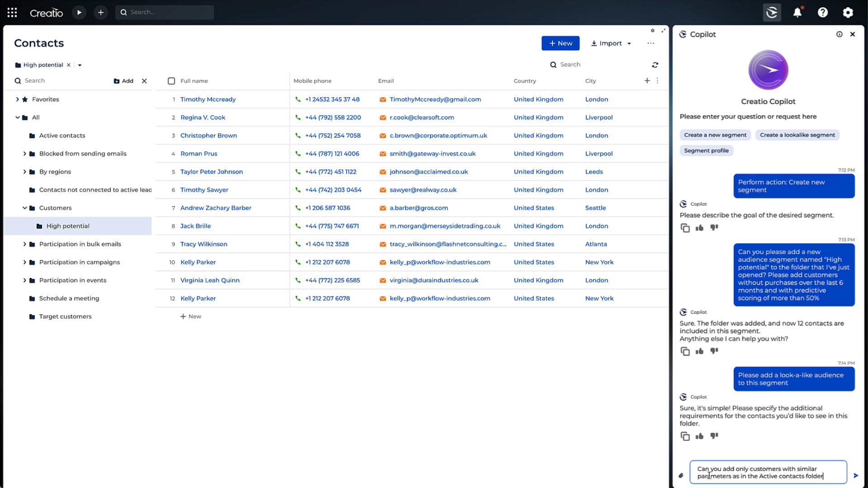868x488 pixels.
Task: Open Timothy Mccready contact link
Action: [208, 99]
